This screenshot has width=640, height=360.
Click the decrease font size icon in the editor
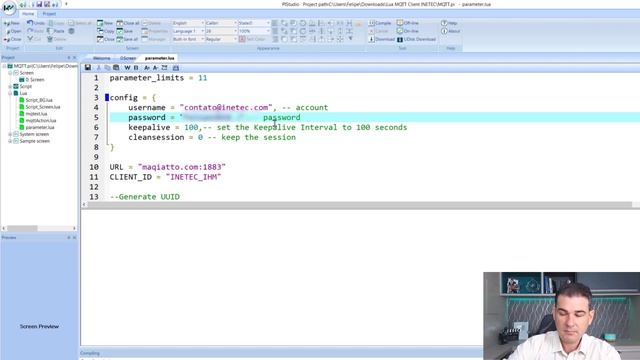click(x=156, y=68)
